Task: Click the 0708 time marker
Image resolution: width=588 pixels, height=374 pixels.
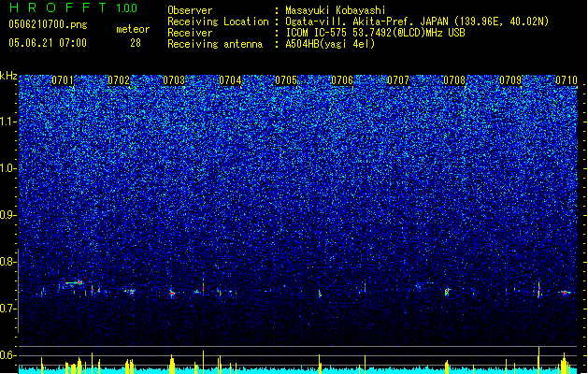Action: point(454,80)
